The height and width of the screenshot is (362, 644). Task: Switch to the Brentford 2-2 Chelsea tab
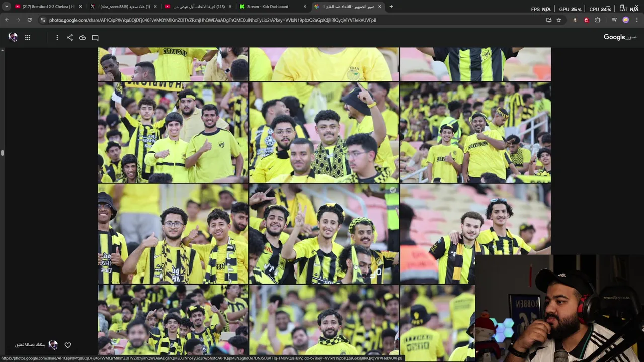click(48, 7)
